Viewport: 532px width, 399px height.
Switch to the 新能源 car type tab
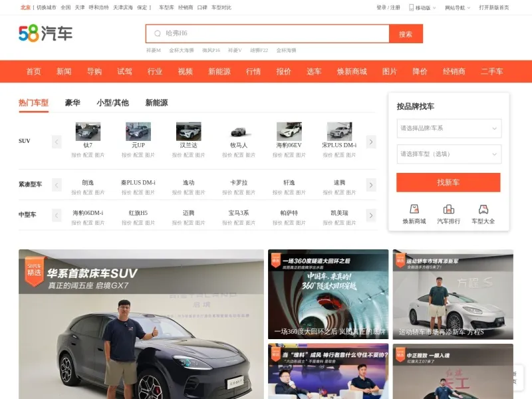tap(156, 103)
